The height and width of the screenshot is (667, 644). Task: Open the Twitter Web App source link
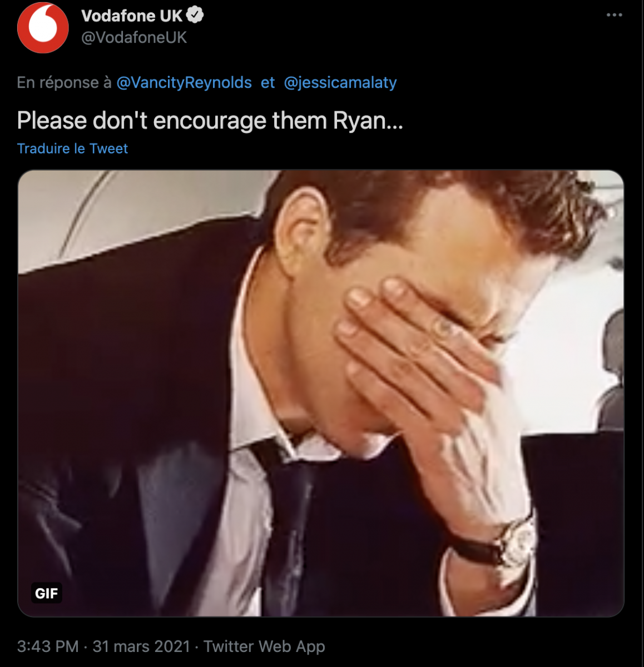pyautogui.click(x=264, y=646)
